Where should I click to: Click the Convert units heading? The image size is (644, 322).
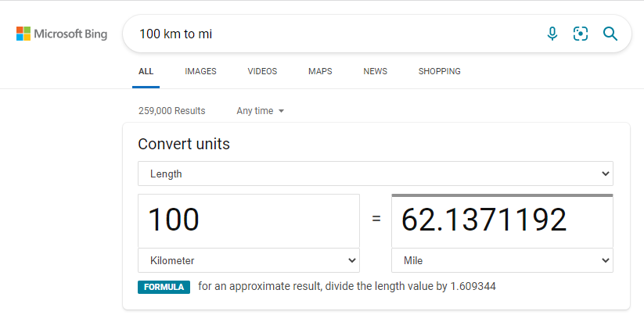point(184,144)
